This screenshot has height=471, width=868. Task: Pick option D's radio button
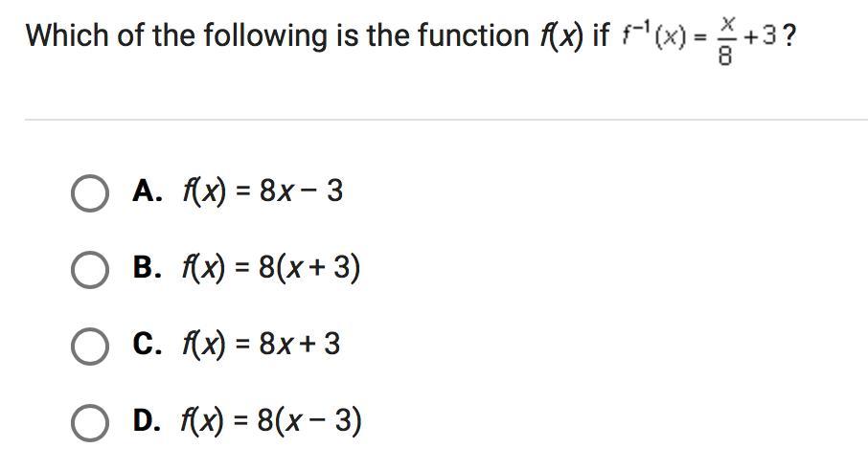pos(90,422)
